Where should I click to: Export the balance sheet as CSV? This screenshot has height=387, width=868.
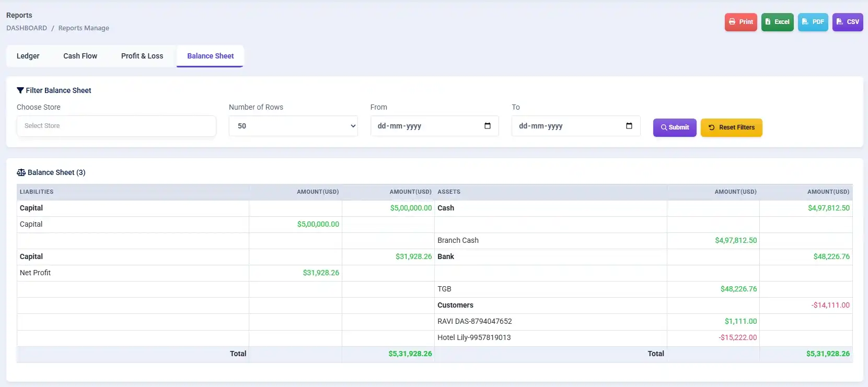[x=847, y=22]
